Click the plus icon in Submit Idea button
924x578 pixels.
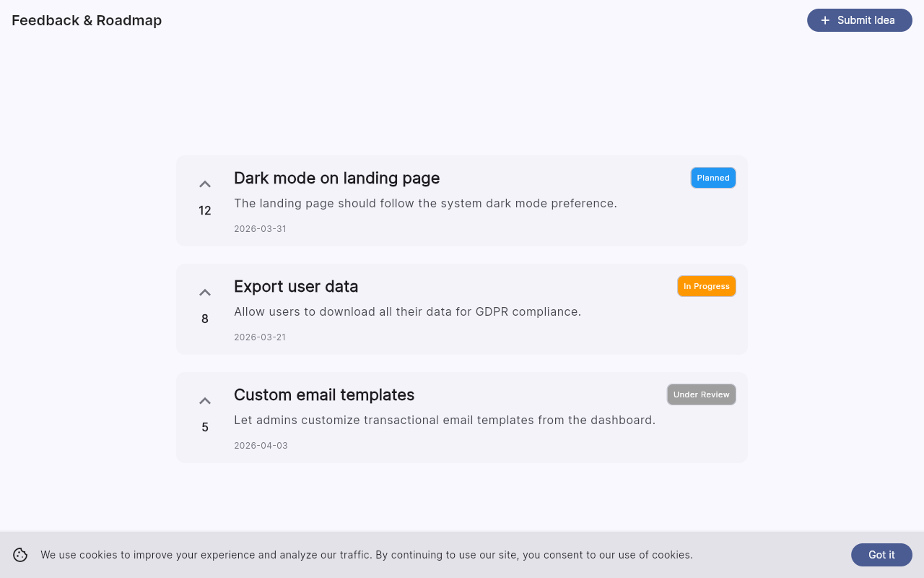[826, 20]
